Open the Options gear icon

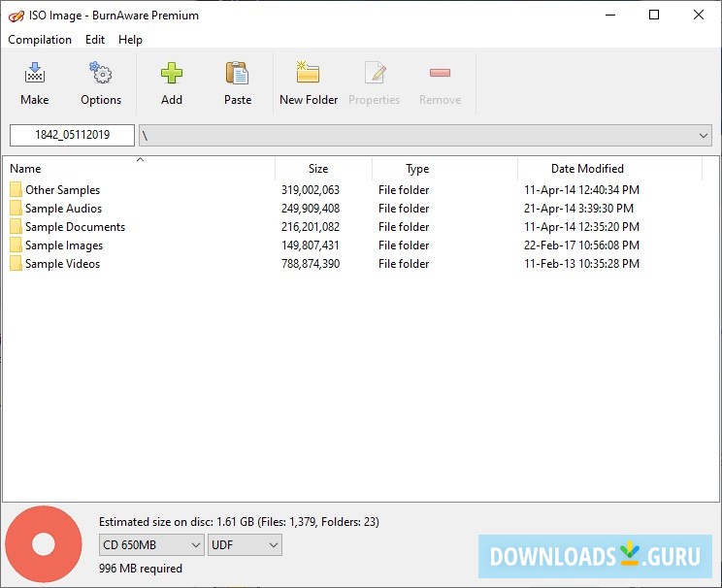point(100,73)
